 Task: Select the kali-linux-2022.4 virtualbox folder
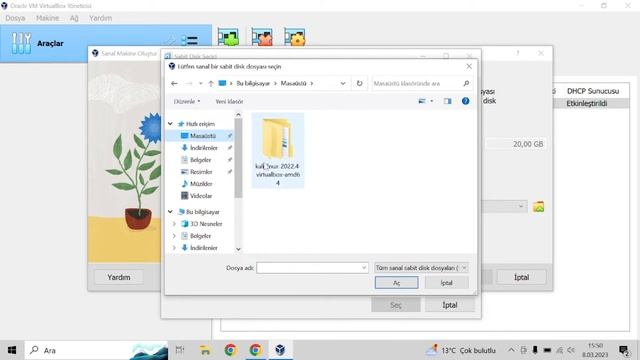pos(278,151)
